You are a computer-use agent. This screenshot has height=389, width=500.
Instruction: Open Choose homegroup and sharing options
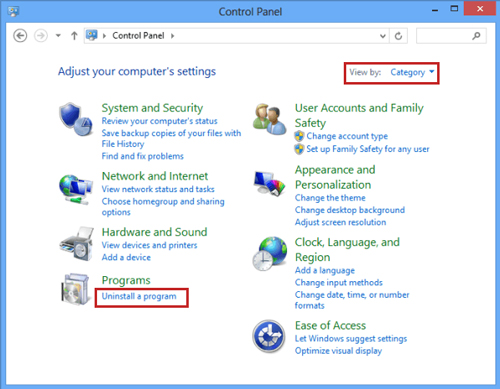(x=163, y=207)
